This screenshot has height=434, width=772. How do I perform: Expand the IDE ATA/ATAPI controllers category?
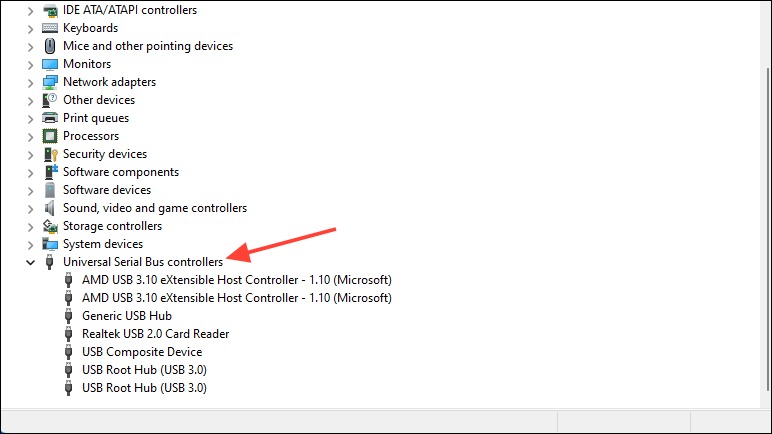(31, 11)
